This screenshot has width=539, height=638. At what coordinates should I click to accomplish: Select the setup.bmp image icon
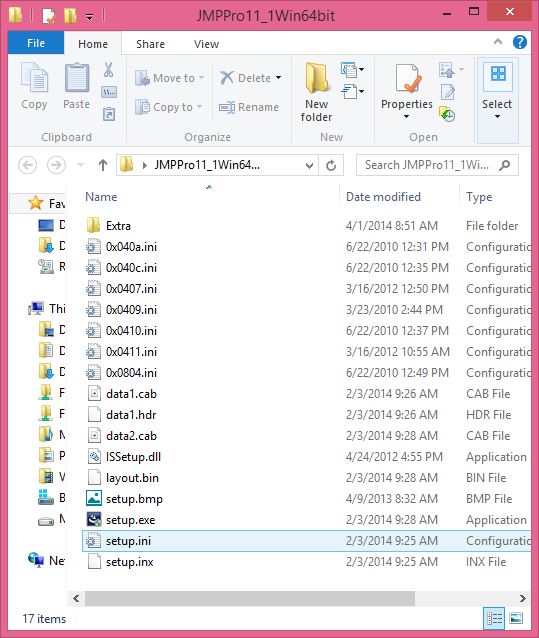click(x=94, y=498)
